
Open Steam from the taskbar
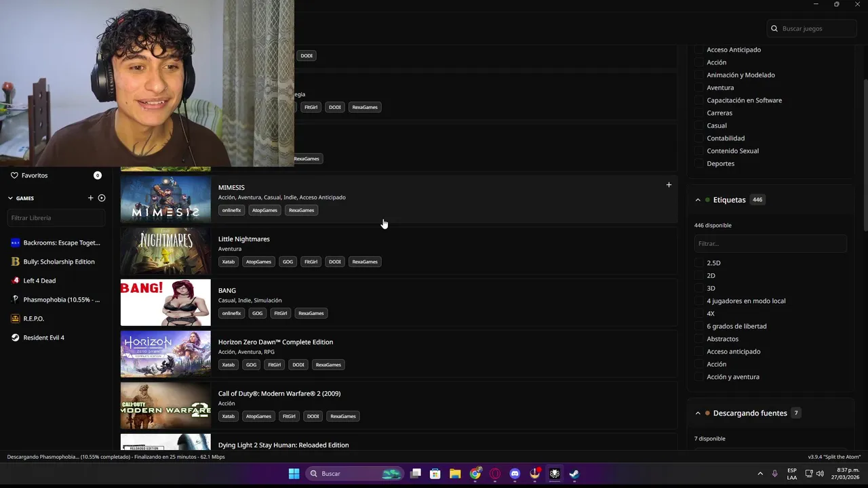pos(574,474)
